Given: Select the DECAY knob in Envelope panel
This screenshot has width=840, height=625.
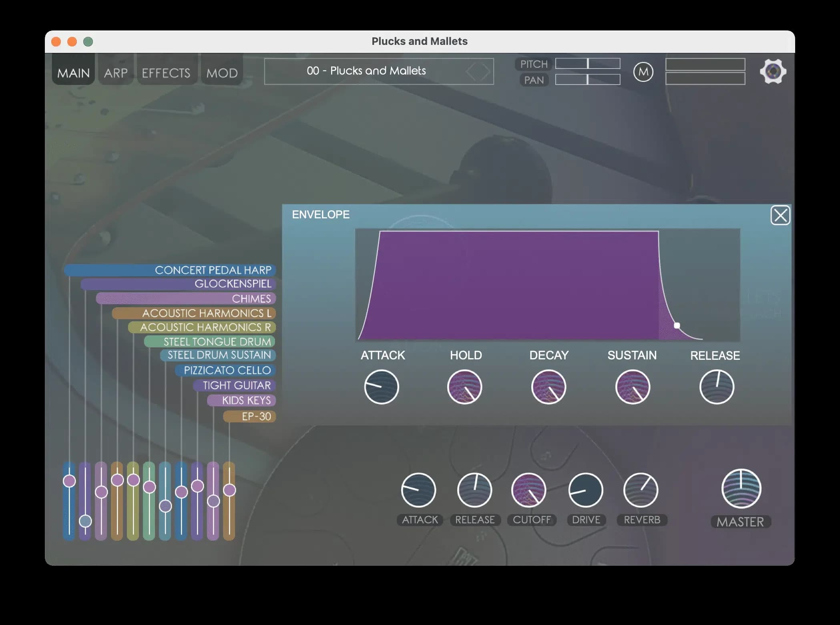Looking at the screenshot, I should tap(549, 387).
